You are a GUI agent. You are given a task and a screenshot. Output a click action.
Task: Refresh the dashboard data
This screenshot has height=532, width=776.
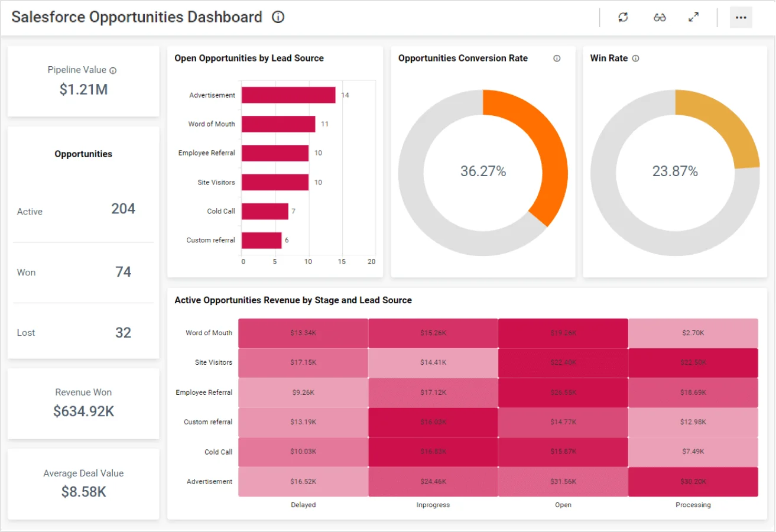pyautogui.click(x=623, y=17)
